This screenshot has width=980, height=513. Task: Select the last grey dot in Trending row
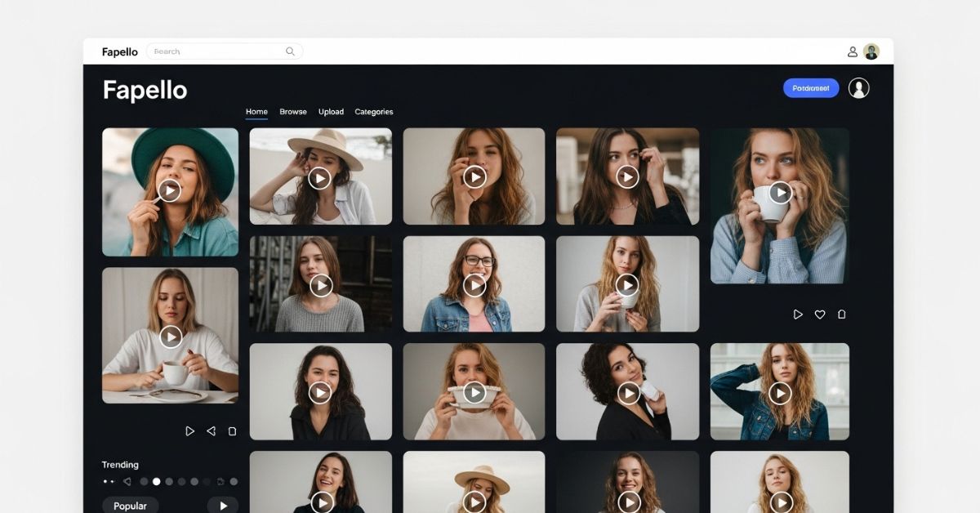[x=234, y=482]
